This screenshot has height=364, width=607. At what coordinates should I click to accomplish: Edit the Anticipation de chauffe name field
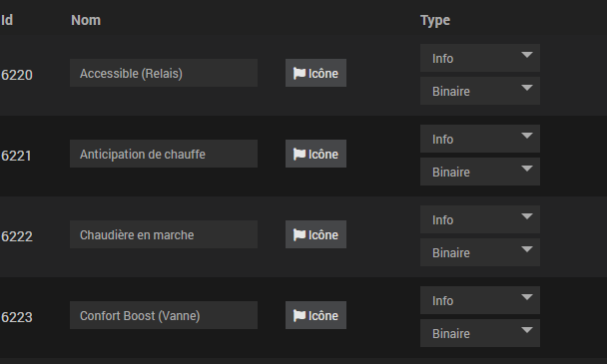[164, 154]
